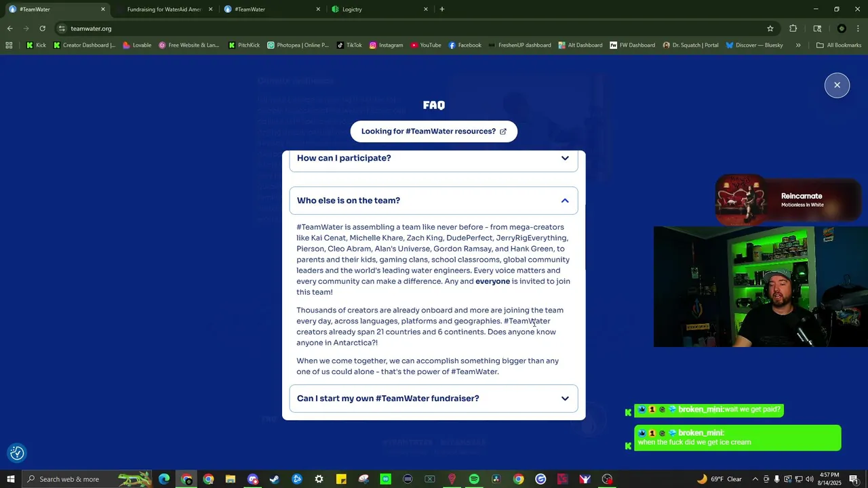View site information icon in address bar
This screenshot has height=488, width=868.
(62, 28)
